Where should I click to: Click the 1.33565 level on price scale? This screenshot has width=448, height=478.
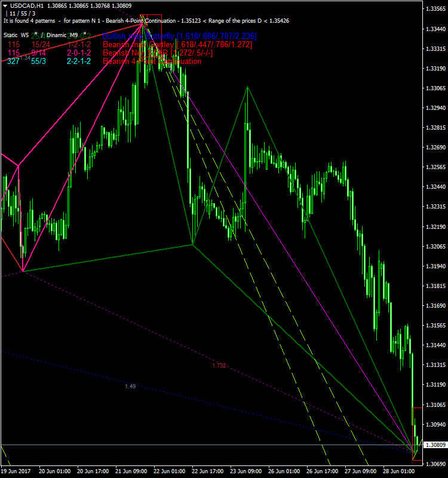[434, 9]
